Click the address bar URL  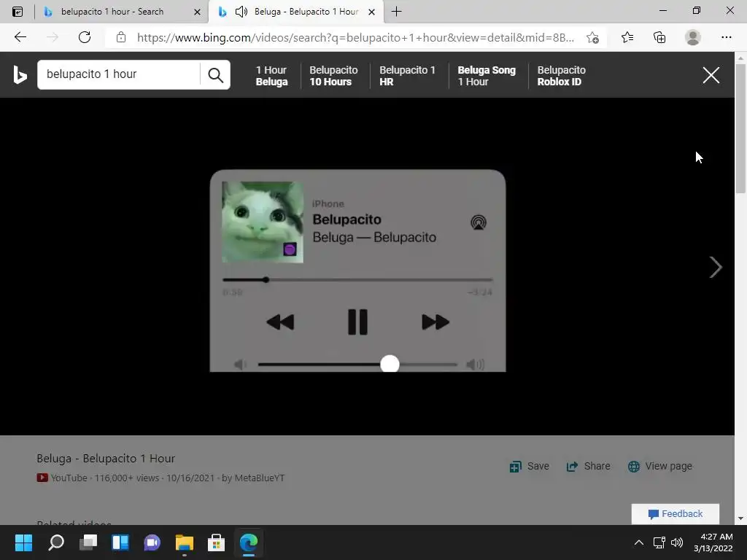click(x=355, y=38)
